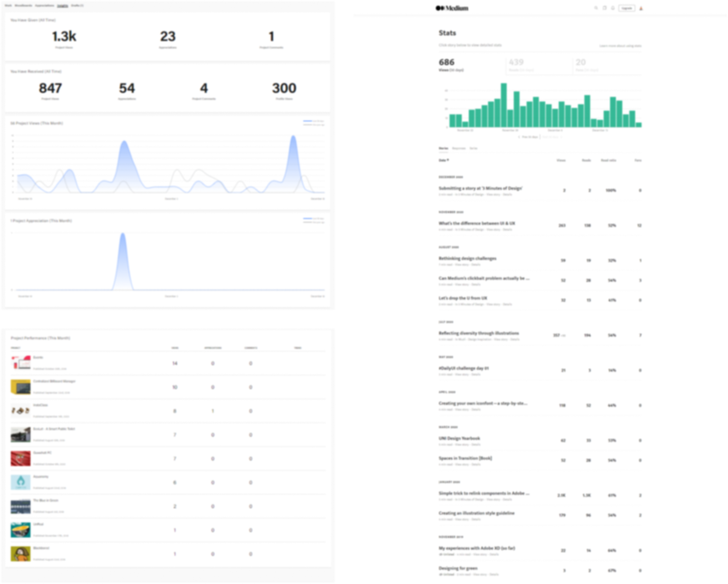Open search in the Medium header
728x584 pixels.
click(596, 8)
